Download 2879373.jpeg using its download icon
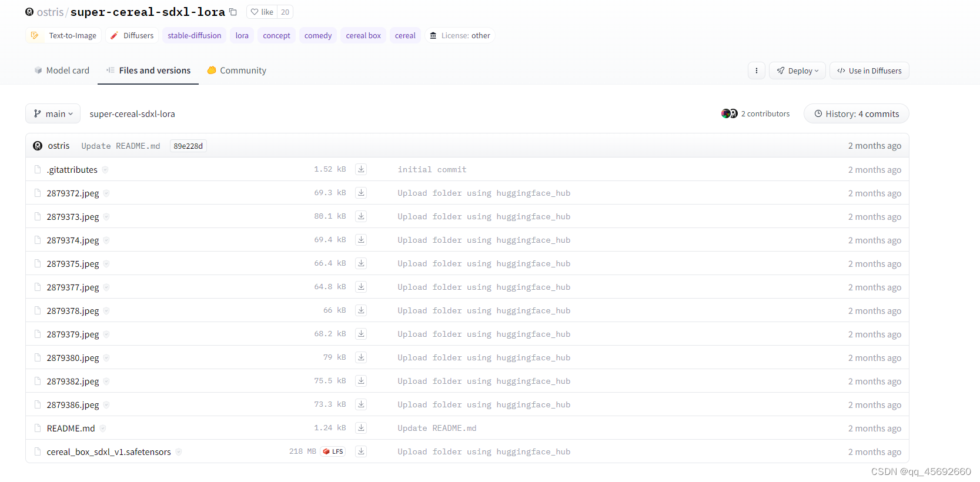The image size is (980, 482). (x=361, y=216)
